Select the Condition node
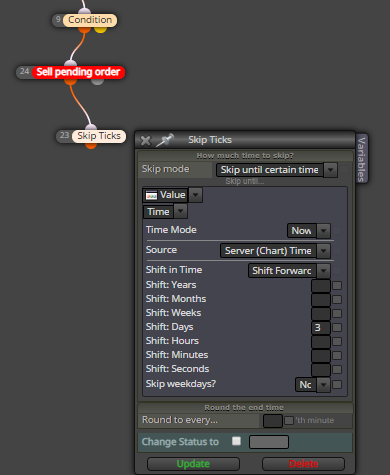 pyautogui.click(x=90, y=20)
